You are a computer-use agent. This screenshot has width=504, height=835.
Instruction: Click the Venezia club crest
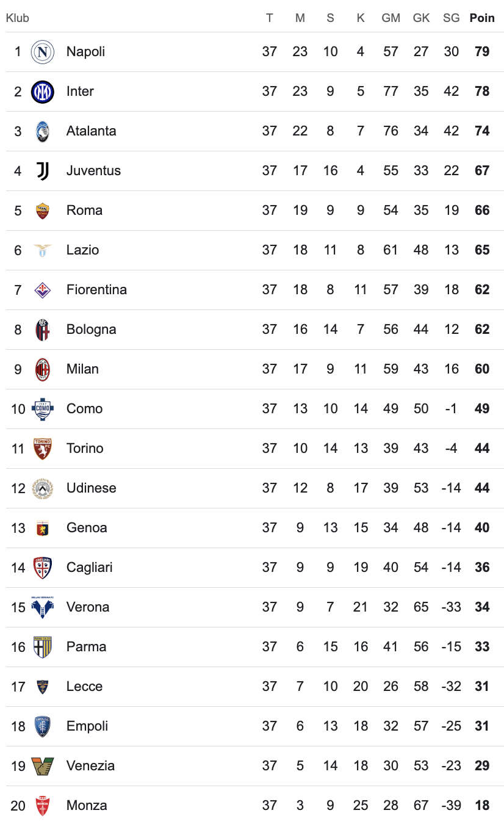pyautogui.click(x=43, y=766)
